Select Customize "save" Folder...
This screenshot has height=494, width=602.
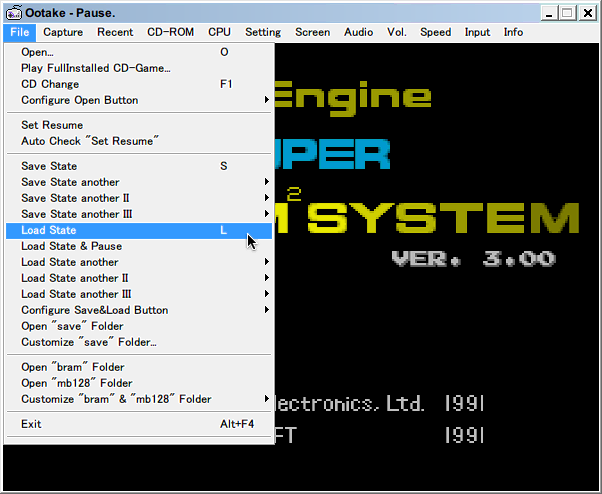point(139,342)
